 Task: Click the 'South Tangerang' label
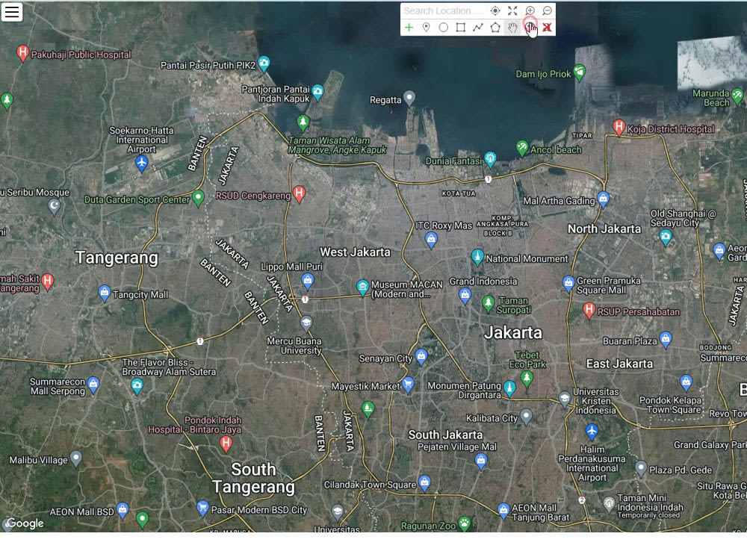(253, 478)
